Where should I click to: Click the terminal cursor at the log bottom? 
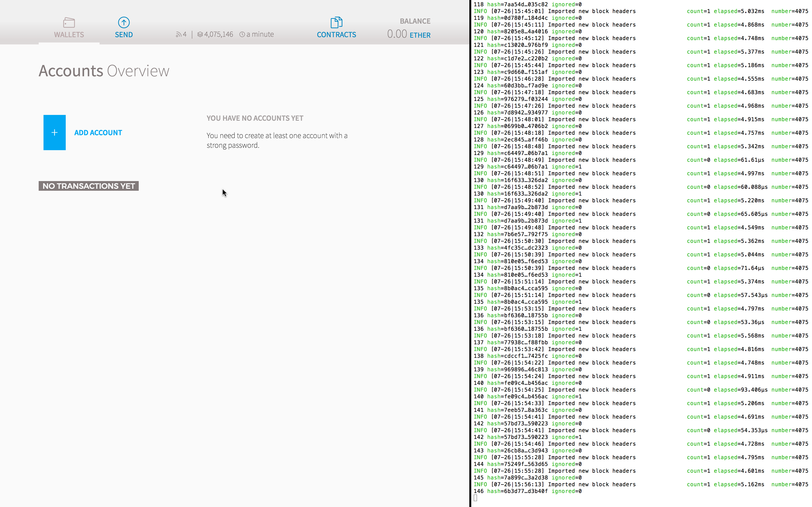point(475,498)
